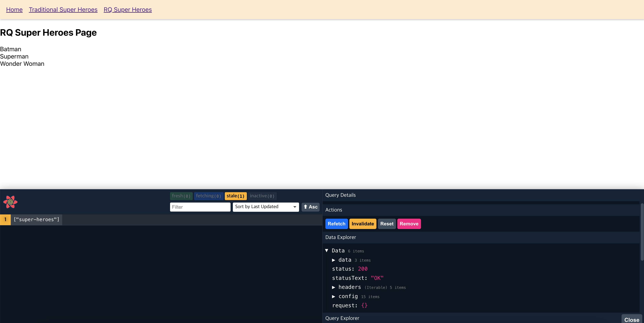644x323 pixels.
Task: Toggle the Asc sort order arrow
Action: point(310,207)
